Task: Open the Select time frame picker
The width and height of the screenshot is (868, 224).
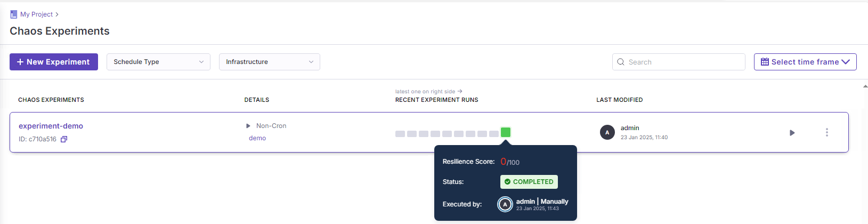Action: tap(805, 62)
